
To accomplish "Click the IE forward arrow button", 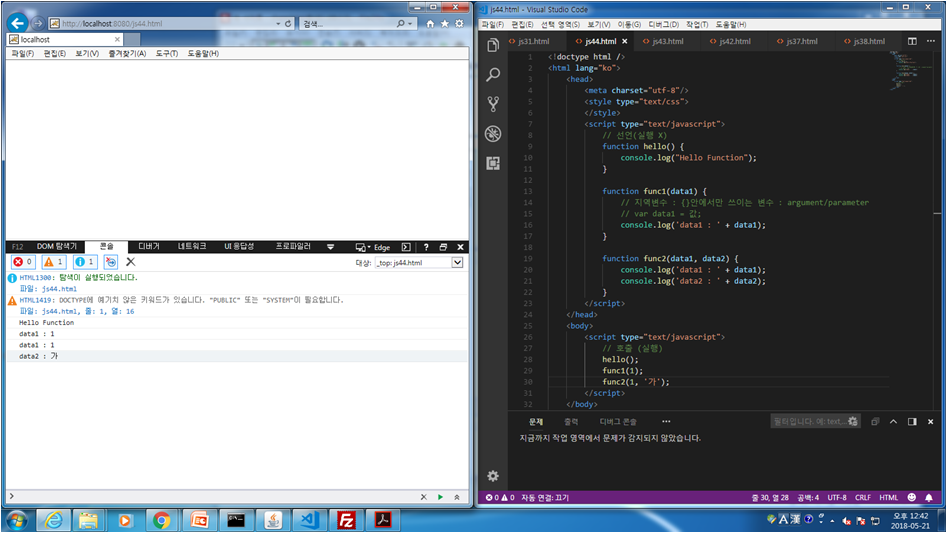I will click(x=38, y=23).
